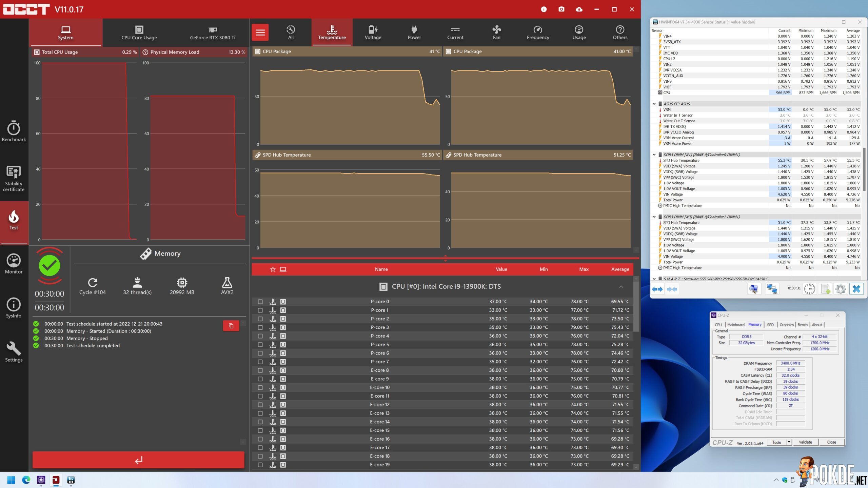Viewport: 868px width, 488px height.
Task: Open the SPD tab in CPU-Z
Action: pos(770,325)
